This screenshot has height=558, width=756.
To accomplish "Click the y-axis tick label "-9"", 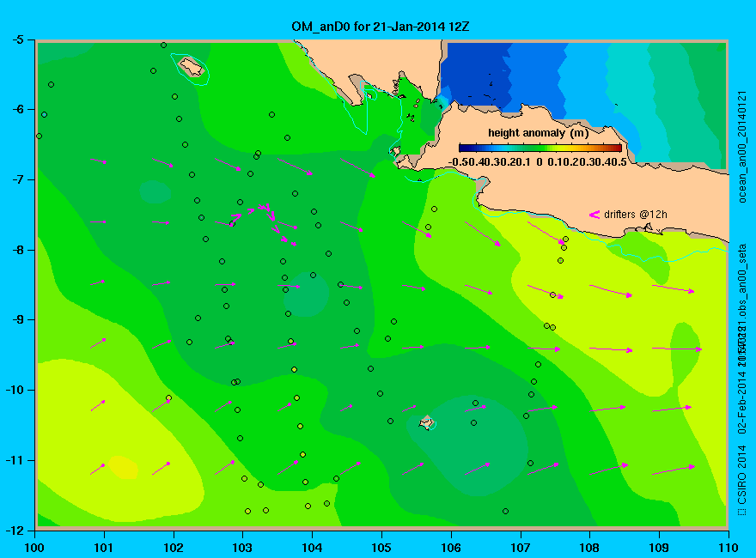I will tap(17, 320).
